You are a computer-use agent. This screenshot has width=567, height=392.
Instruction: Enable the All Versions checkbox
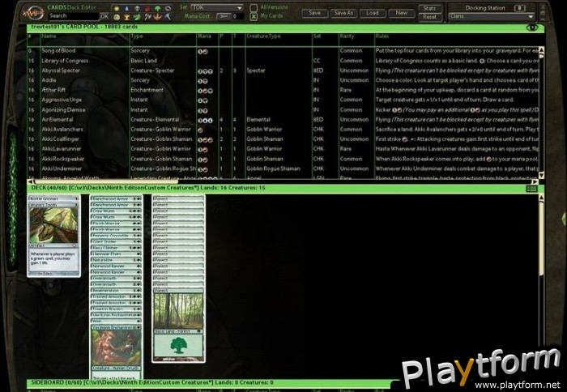point(254,7)
